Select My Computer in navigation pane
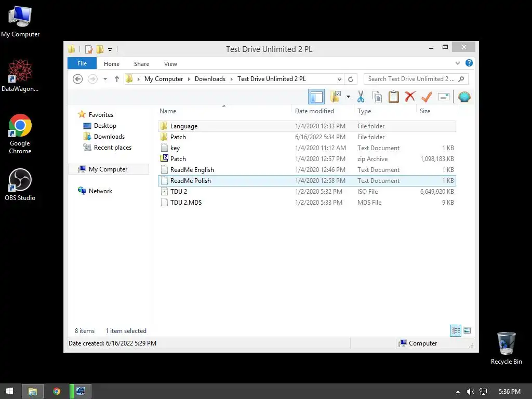 tap(108, 169)
